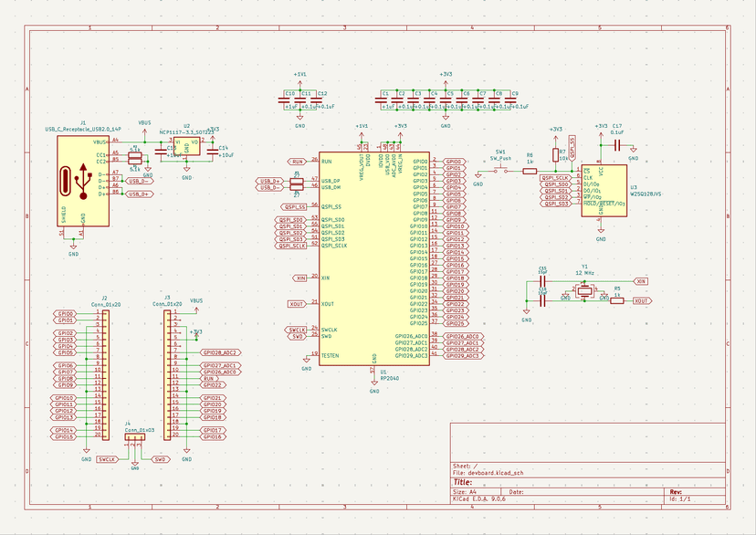
Task: Select the RP2040 chip body
Action: [373, 256]
